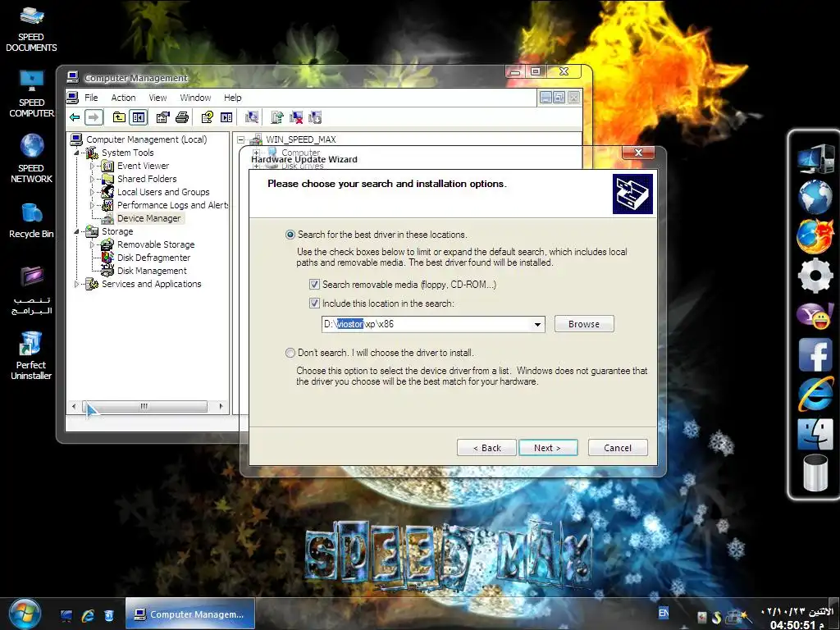Open the File menu
The image size is (840, 630).
click(91, 98)
